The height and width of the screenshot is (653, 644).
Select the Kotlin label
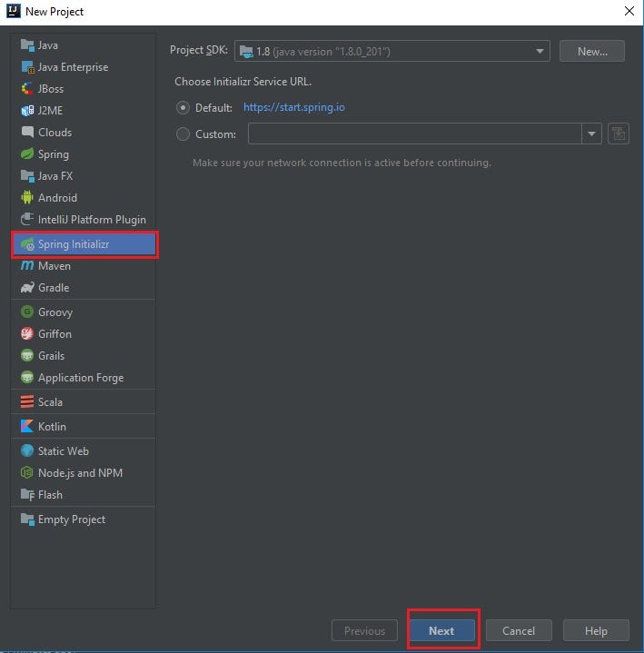pos(52,427)
